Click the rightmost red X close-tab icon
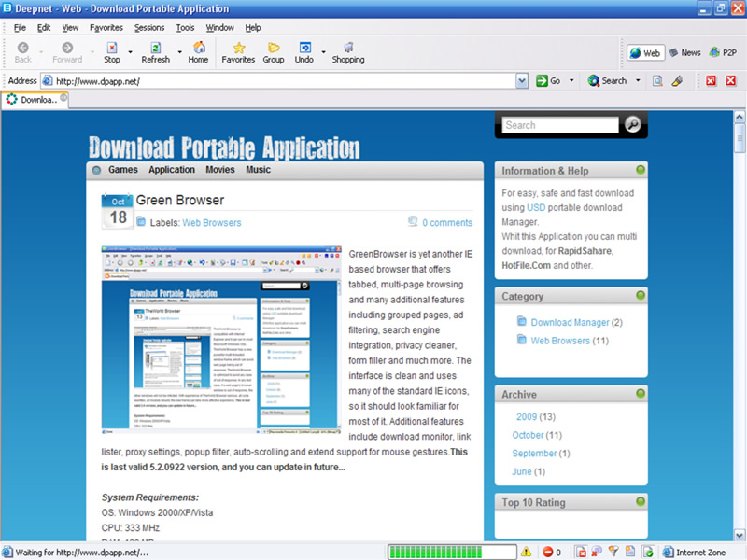Viewport: 747px width, 560px height. tap(731, 81)
